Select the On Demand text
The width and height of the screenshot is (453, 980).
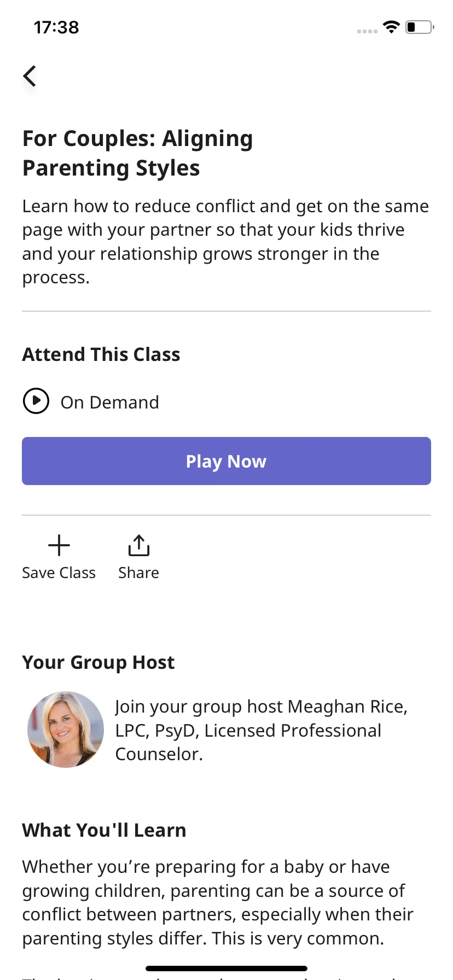coord(110,402)
